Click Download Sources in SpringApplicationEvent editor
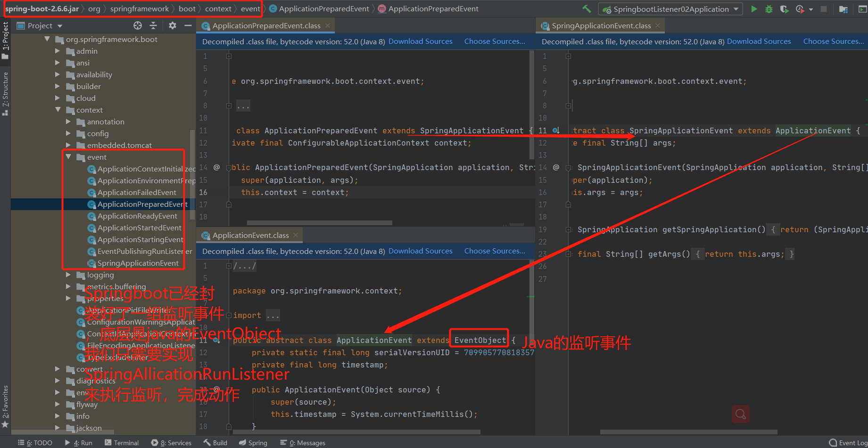This screenshot has height=448, width=868. coord(759,41)
